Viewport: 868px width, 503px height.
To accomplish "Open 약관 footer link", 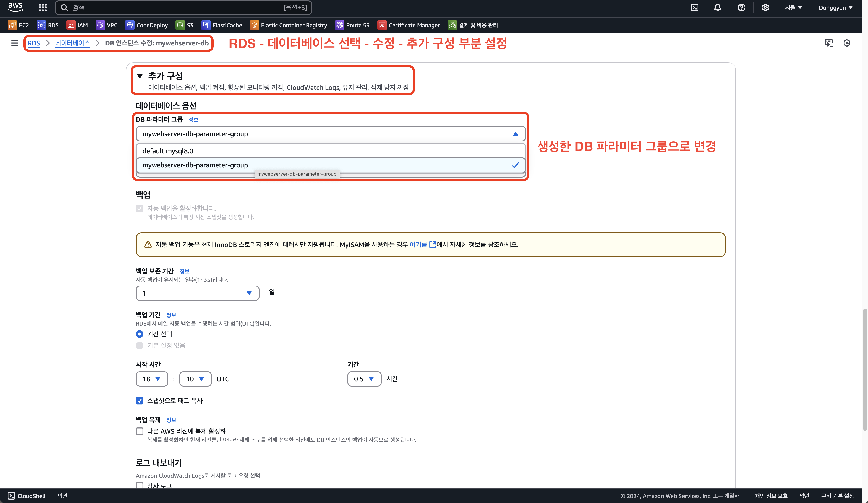I will (x=804, y=496).
